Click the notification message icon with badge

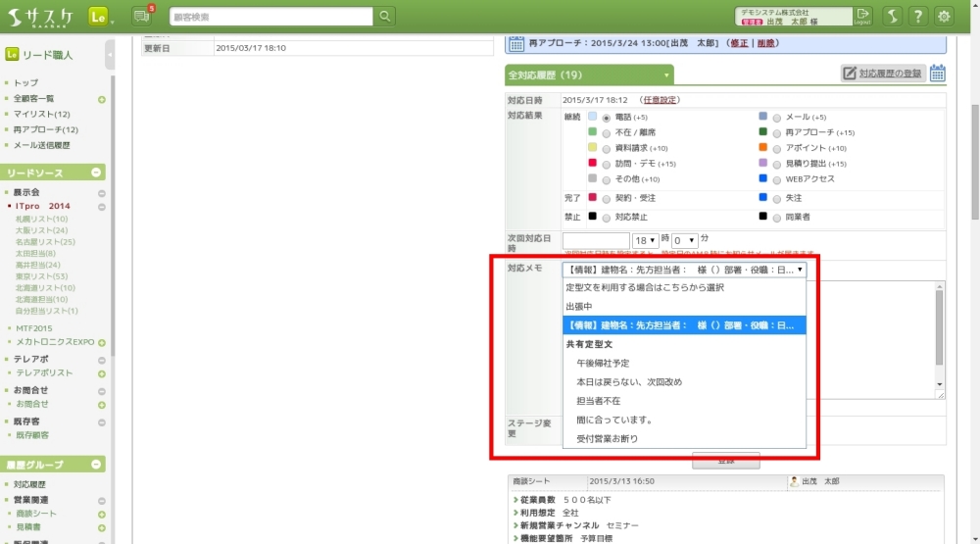[142, 16]
